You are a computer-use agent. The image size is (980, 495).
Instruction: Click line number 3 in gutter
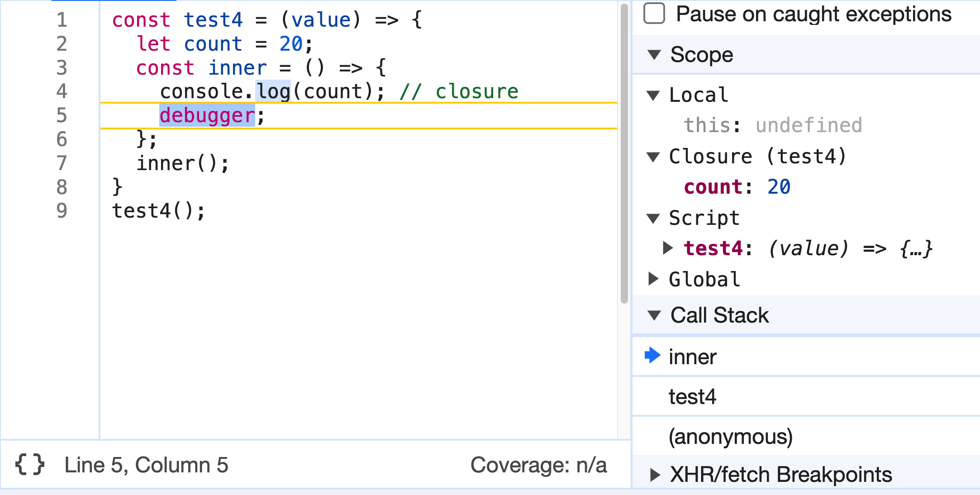click(x=62, y=68)
